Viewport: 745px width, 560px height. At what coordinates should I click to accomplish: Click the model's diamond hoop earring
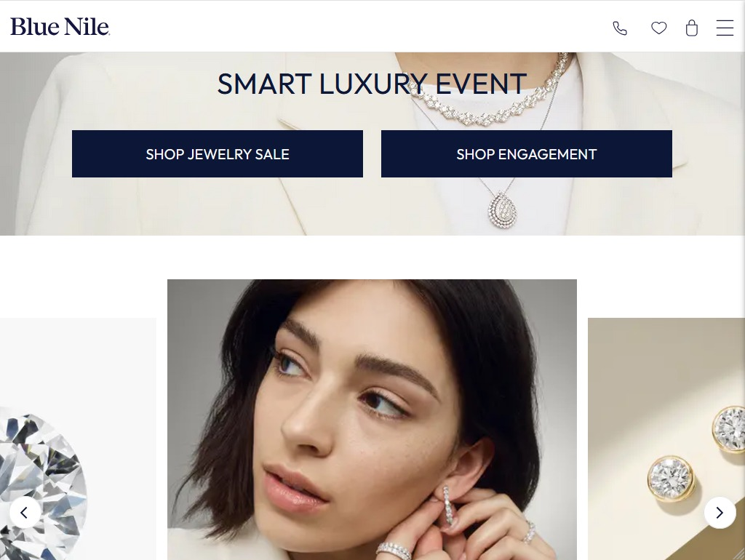pos(447,505)
